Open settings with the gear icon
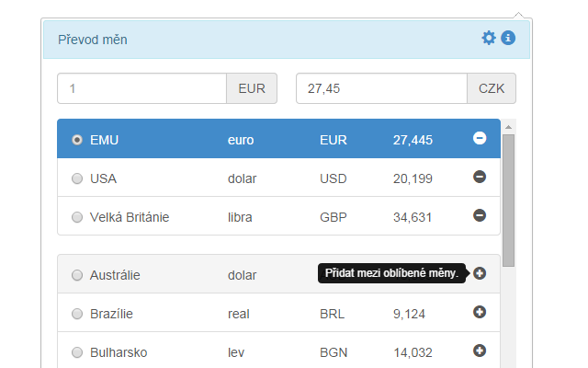Viewport: 588px width, 368px height. click(489, 38)
